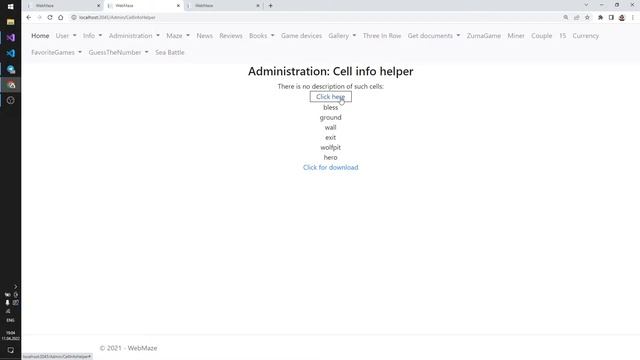Select the 'wall' cell name
The height and width of the screenshot is (360, 640).
331,127
